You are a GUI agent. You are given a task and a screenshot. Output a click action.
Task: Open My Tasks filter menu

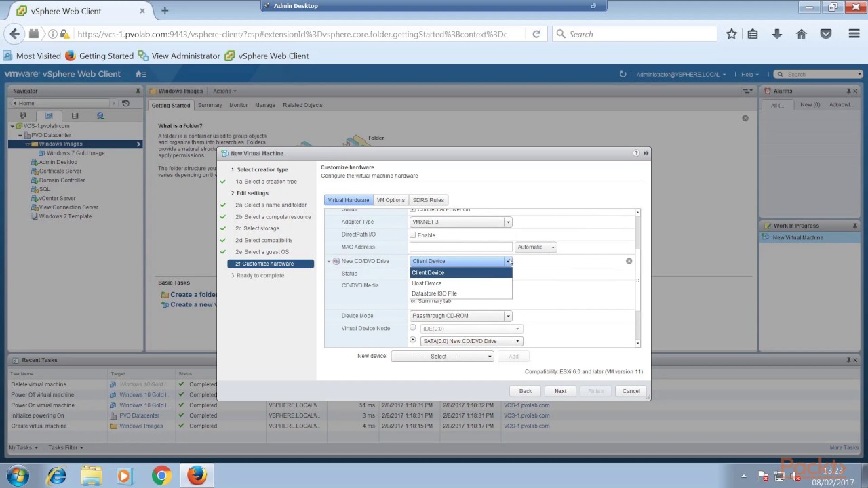point(23,447)
